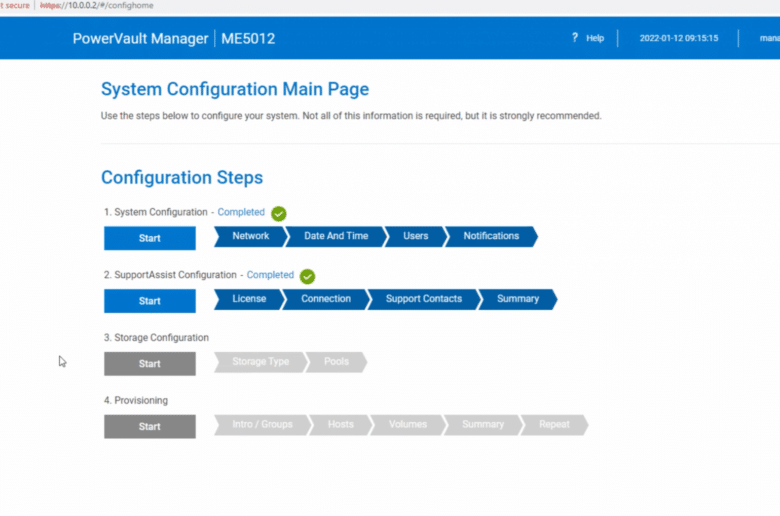Click the '2. SupportAssist Configuration' label

(x=170, y=275)
